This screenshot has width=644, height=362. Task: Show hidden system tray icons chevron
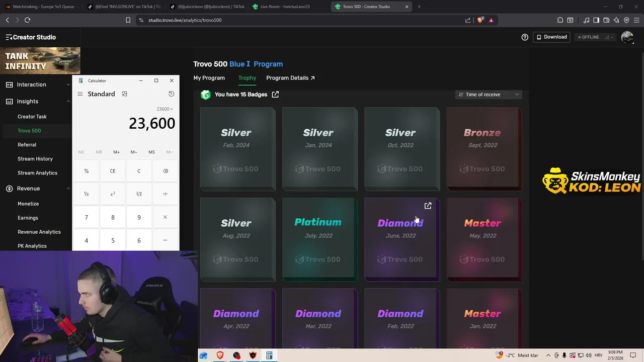pos(548,355)
